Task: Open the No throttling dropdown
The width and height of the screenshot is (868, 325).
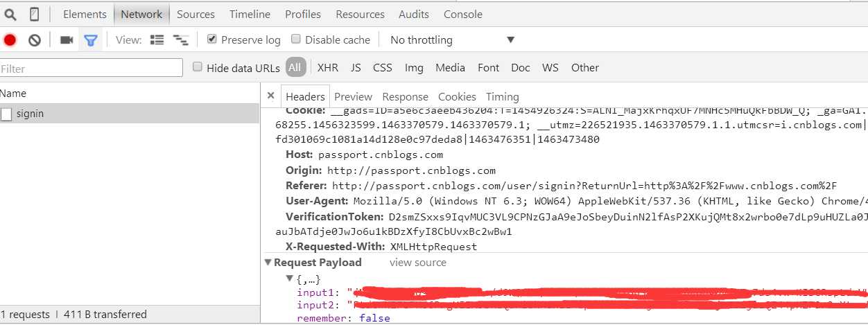Action: click(452, 40)
